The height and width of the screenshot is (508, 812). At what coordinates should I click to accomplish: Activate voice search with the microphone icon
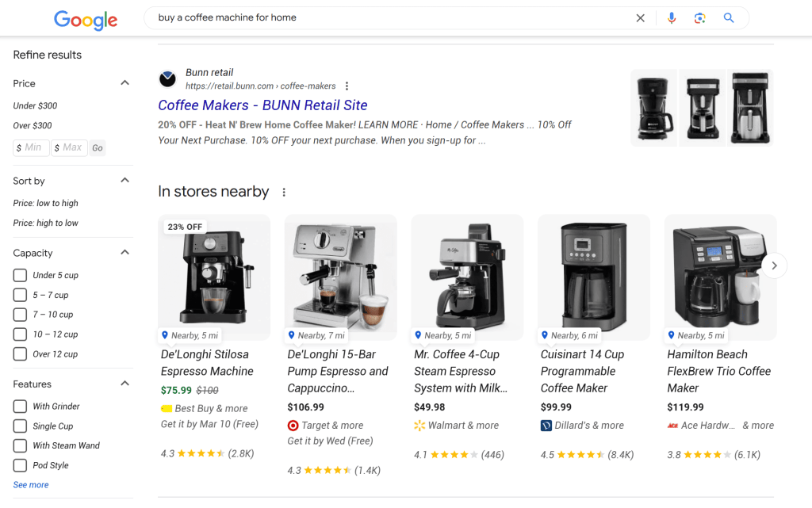point(672,17)
